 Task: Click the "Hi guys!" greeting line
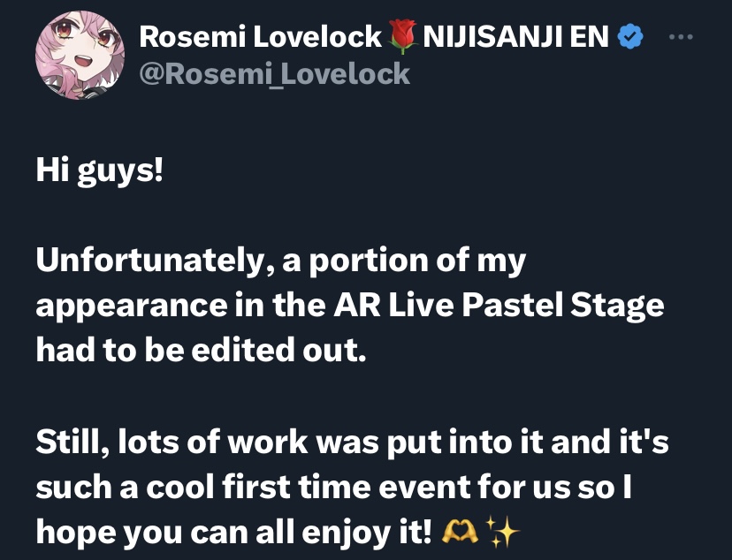click(x=100, y=170)
